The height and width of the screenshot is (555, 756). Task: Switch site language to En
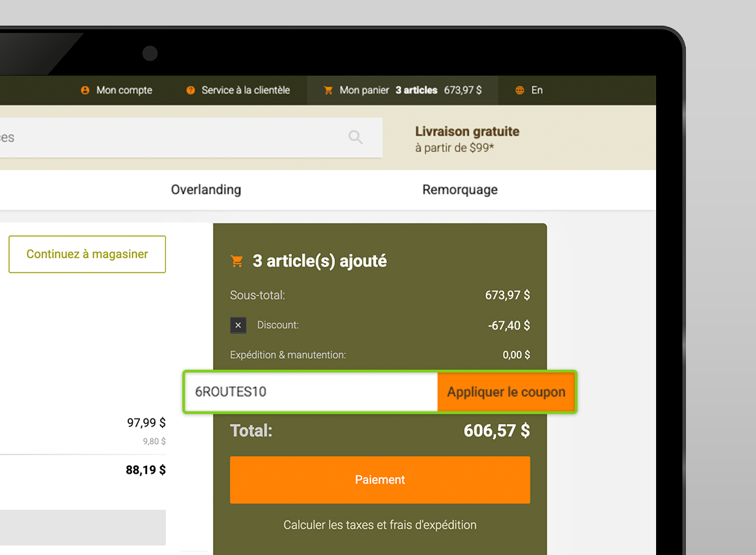coord(537,90)
